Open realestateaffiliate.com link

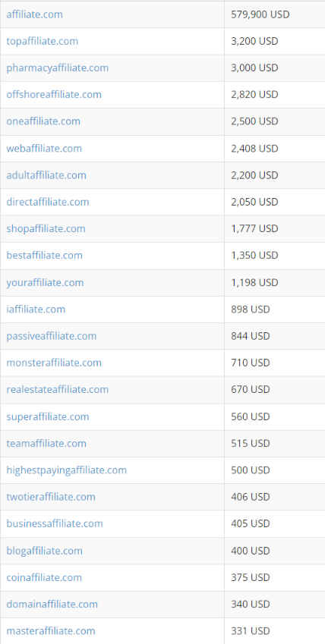pos(57,389)
